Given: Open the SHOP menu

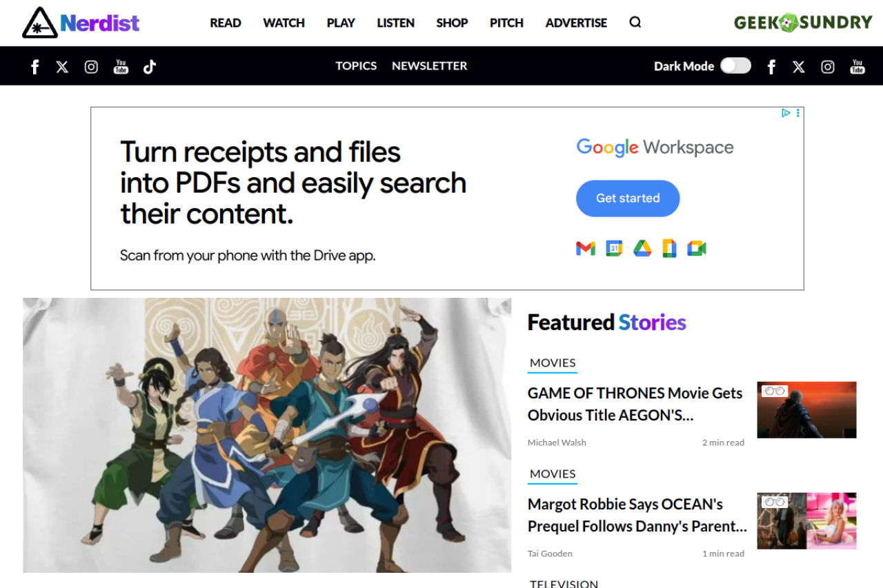Looking at the screenshot, I should 453,23.
